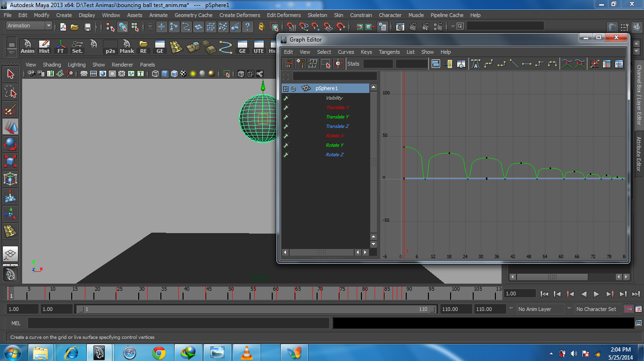The height and width of the screenshot is (361, 644).
Task: Open the Constrain menu in the main menu bar
Action: click(361, 15)
